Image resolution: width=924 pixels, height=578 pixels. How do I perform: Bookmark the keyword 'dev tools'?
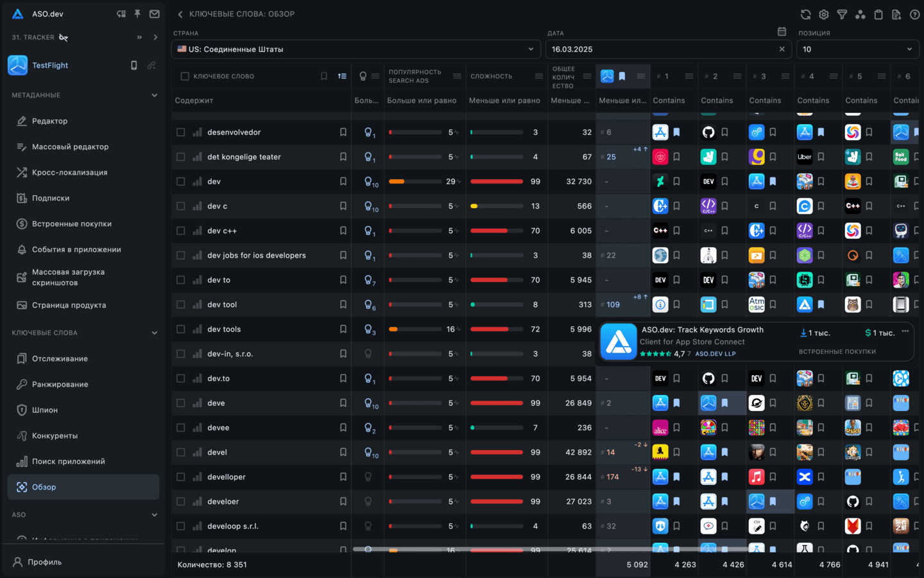point(343,329)
